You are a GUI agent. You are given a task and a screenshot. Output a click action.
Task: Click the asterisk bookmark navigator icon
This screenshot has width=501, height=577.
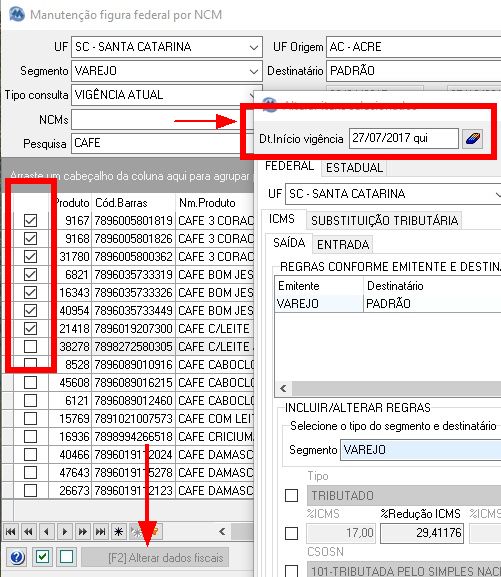119,531
